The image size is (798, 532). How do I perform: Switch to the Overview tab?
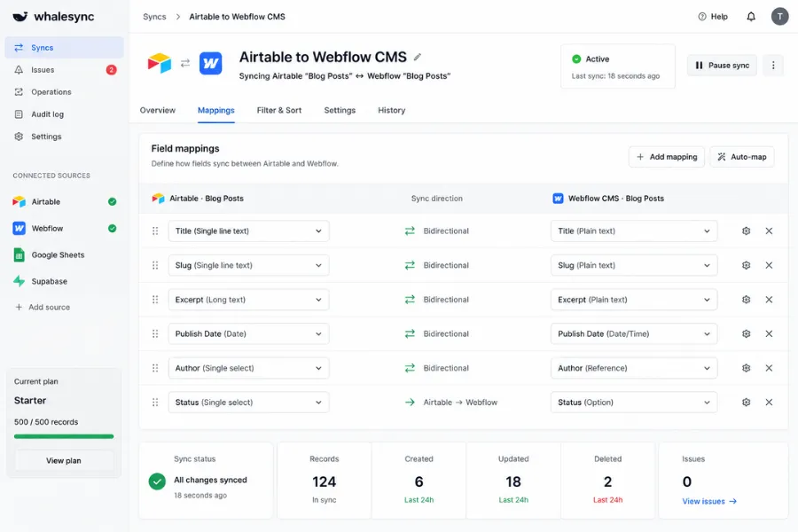158,111
